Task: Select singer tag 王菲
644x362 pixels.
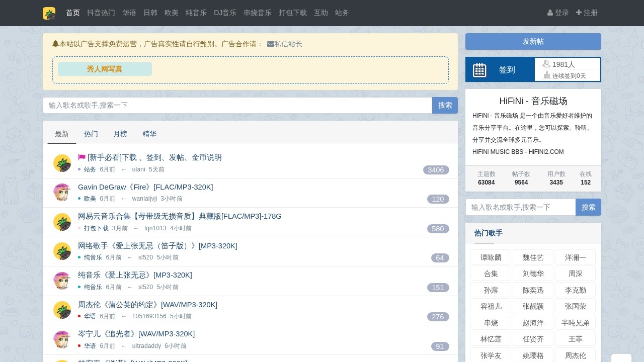Action: click(576, 339)
